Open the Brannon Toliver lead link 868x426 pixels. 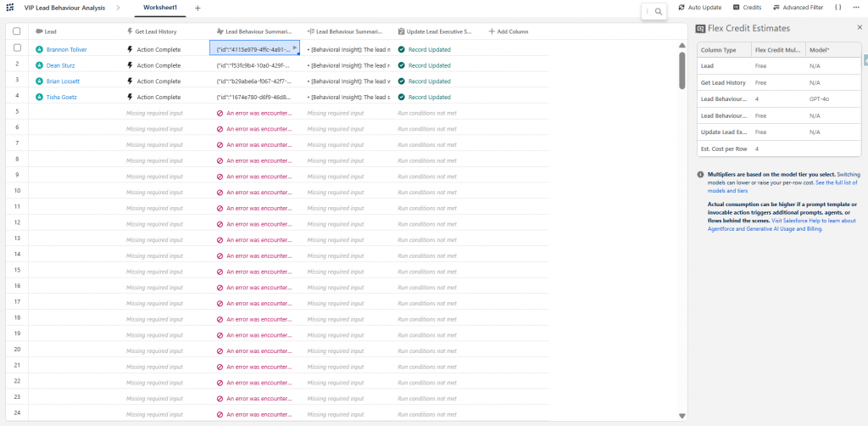coord(66,49)
